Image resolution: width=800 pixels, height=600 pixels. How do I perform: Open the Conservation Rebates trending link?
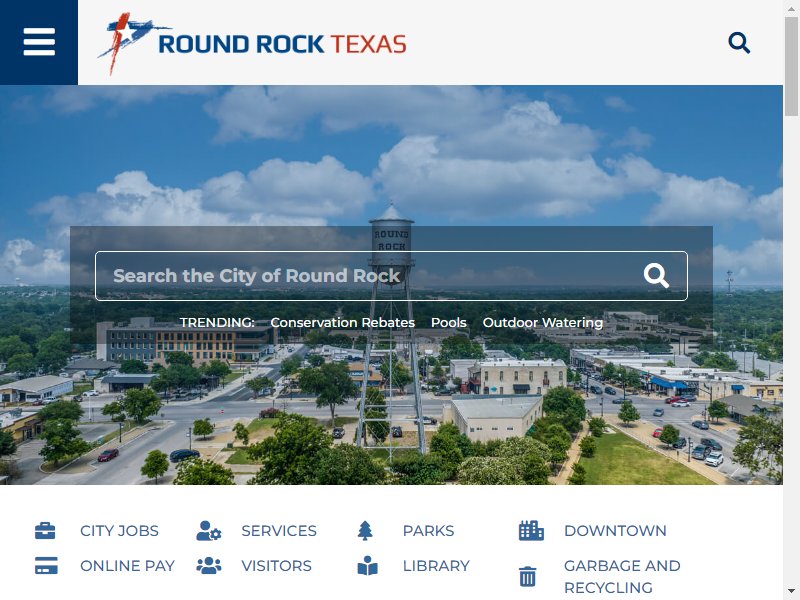[x=342, y=322]
